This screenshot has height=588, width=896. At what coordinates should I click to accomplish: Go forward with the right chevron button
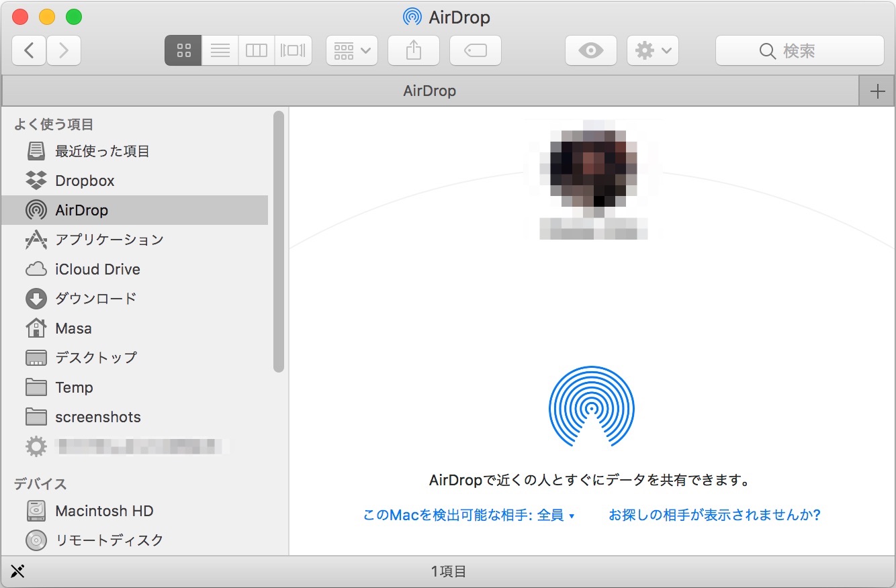click(x=64, y=50)
